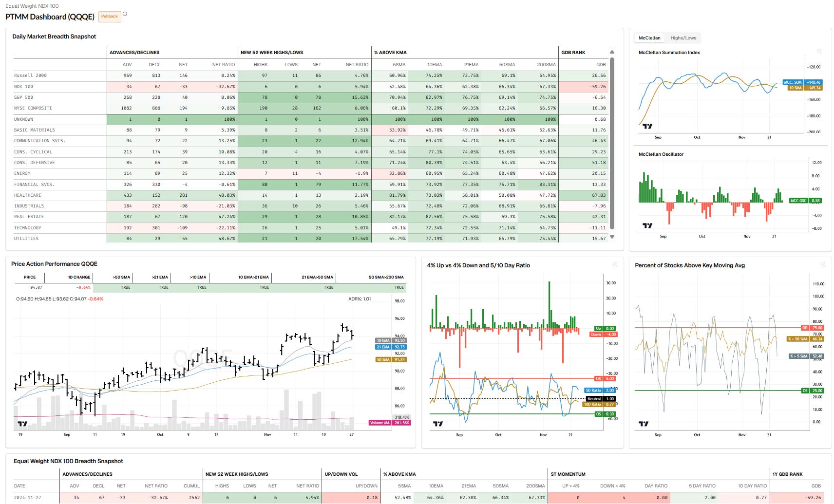The width and height of the screenshot is (834, 504).
Task: Click the ST MOMENTUM group header
Action: 568,474
